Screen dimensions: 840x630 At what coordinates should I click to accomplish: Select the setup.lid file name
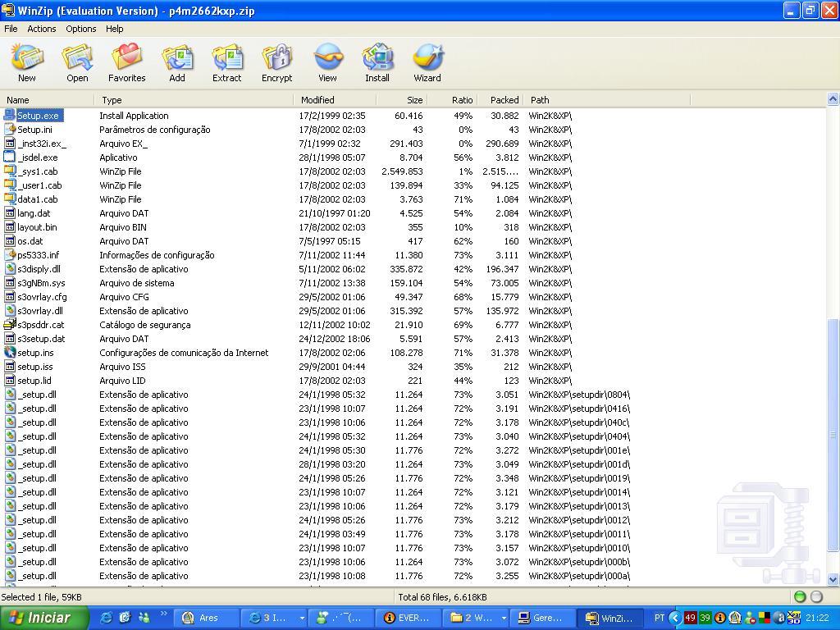34,381
